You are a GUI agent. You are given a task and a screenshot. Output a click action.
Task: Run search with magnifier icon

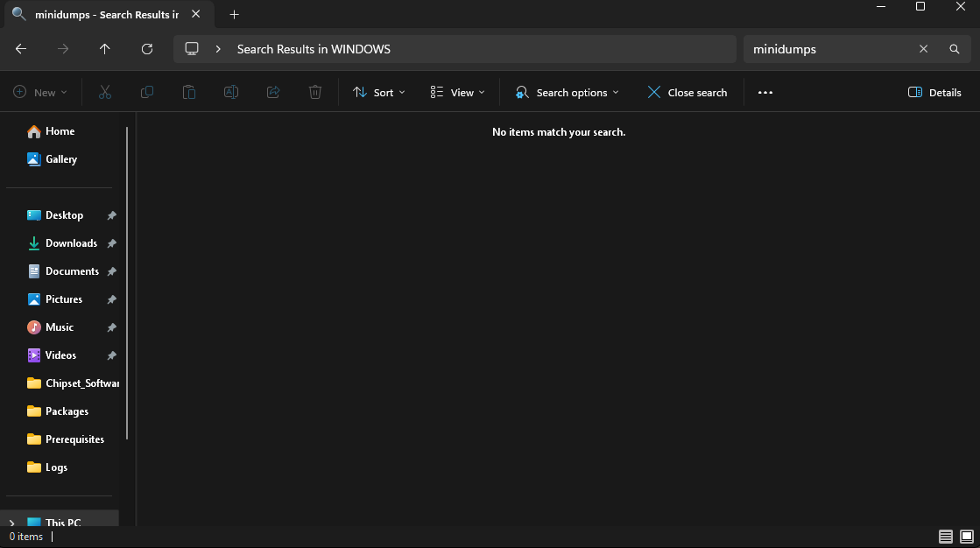coord(955,49)
